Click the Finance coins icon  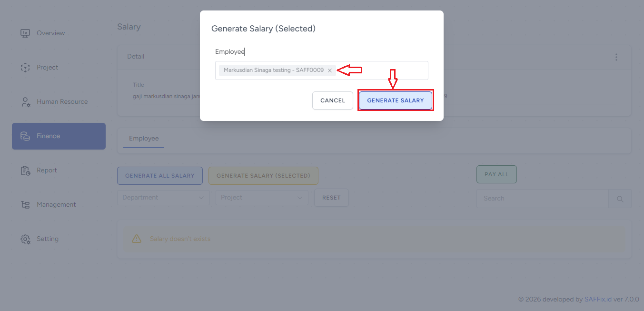[25, 136]
